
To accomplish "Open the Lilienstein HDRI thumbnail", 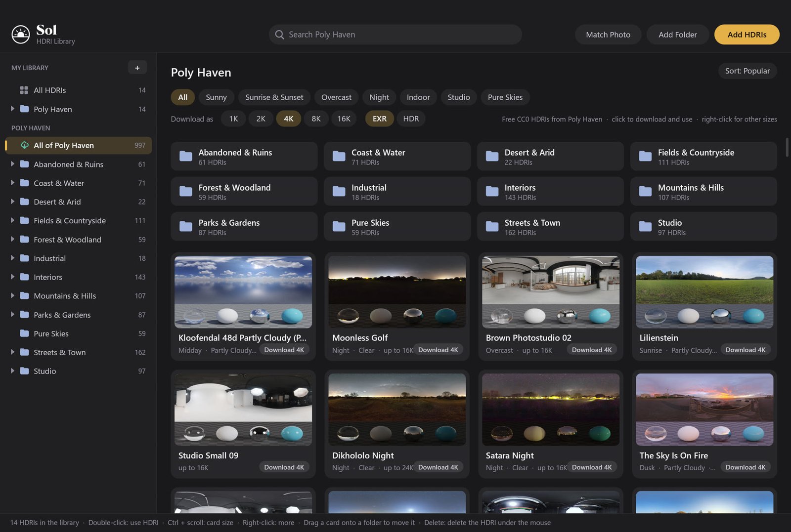I will coord(704,292).
